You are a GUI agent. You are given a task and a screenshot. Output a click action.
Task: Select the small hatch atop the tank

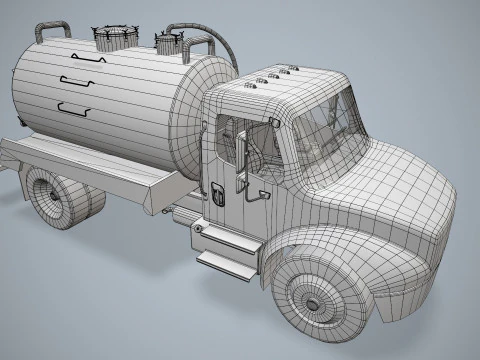(x=169, y=43)
